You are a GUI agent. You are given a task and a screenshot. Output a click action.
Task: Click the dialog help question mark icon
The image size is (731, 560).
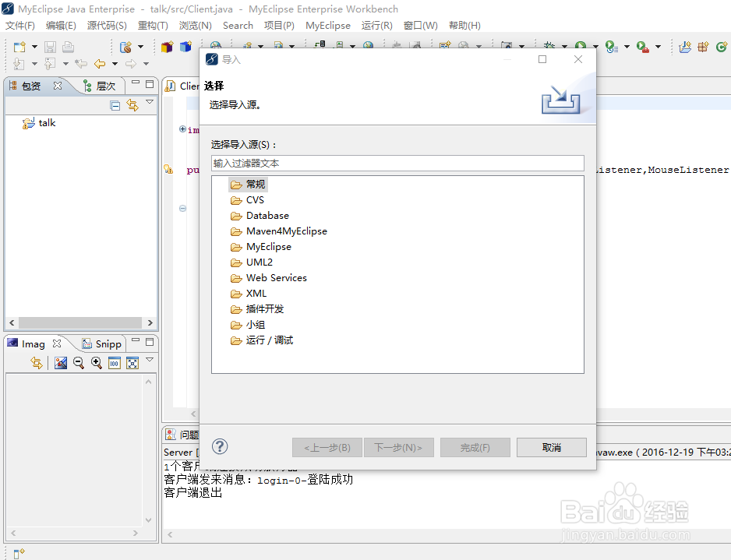220,446
